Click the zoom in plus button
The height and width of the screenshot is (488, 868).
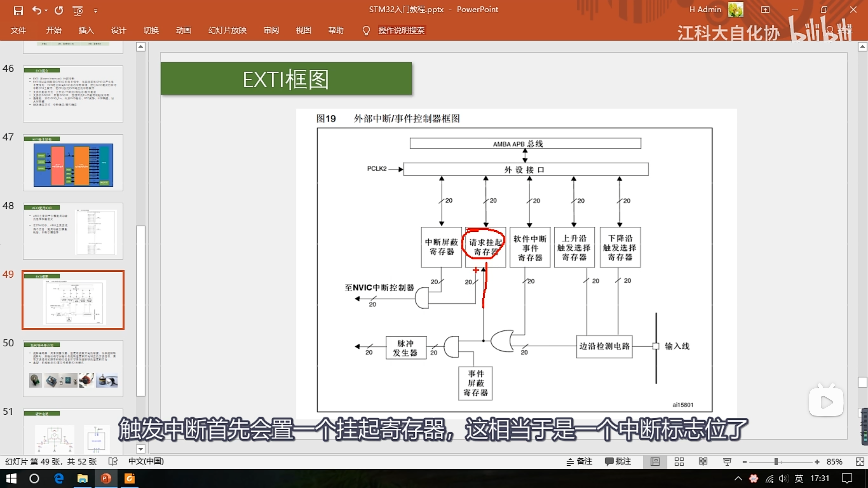pyautogui.click(x=817, y=462)
